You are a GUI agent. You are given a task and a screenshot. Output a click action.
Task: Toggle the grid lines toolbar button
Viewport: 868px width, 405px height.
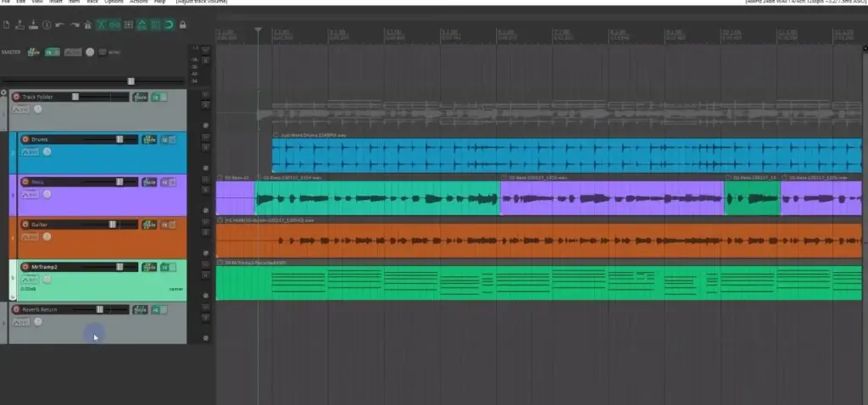coord(156,25)
